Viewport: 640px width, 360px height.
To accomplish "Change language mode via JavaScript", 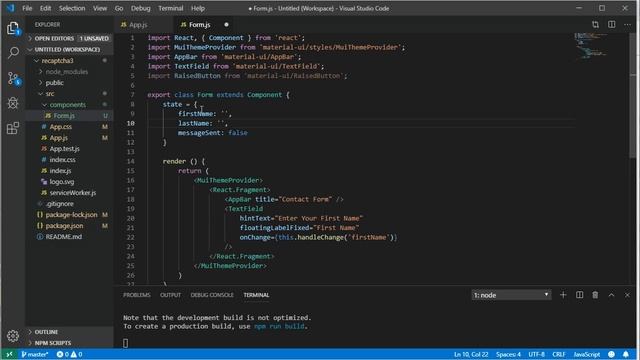I will click(587, 354).
